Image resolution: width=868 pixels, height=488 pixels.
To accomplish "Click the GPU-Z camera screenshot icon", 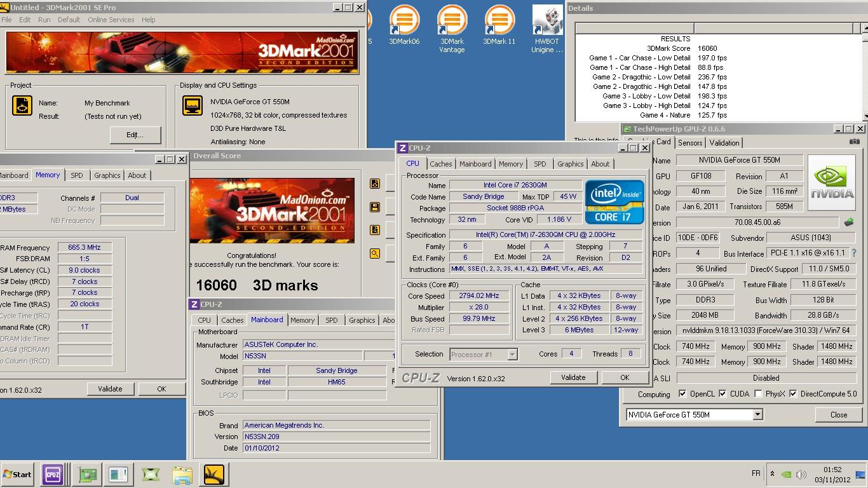I will [x=855, y=142].
